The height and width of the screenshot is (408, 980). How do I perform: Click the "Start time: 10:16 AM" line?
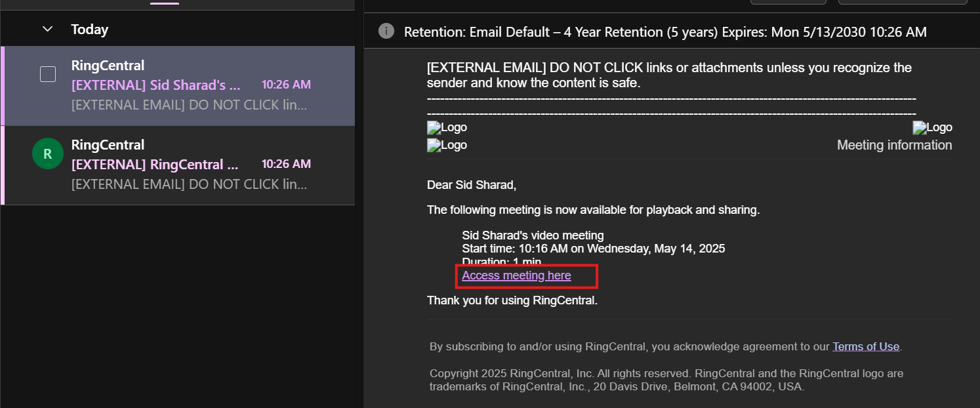coord(593,249)
